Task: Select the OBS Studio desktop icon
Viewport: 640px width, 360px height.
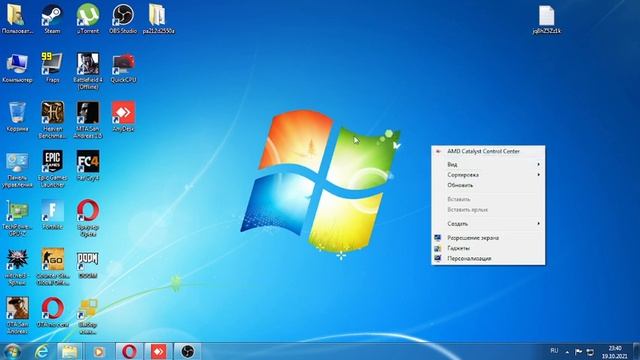Action: click(123, 19)
